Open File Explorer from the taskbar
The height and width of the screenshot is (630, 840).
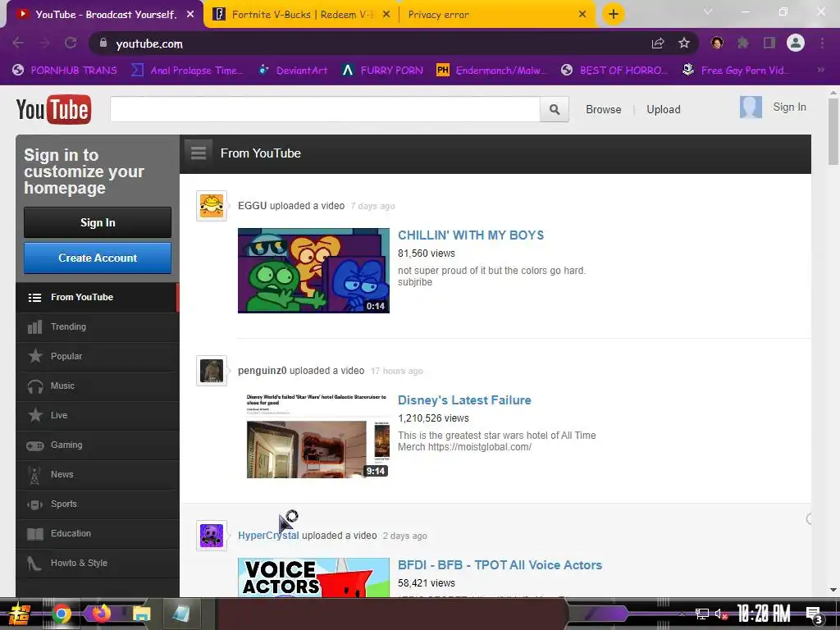point(141,614)
